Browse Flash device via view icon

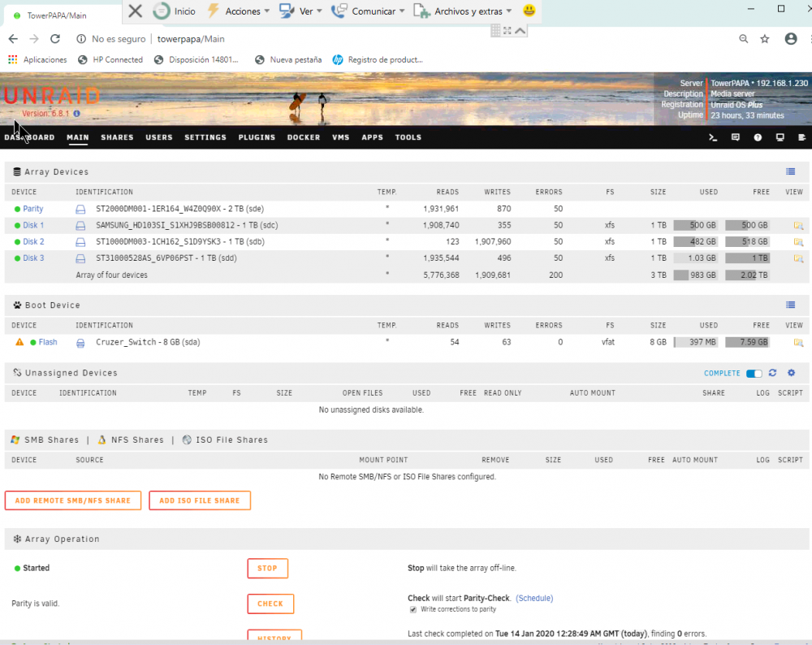798,343
